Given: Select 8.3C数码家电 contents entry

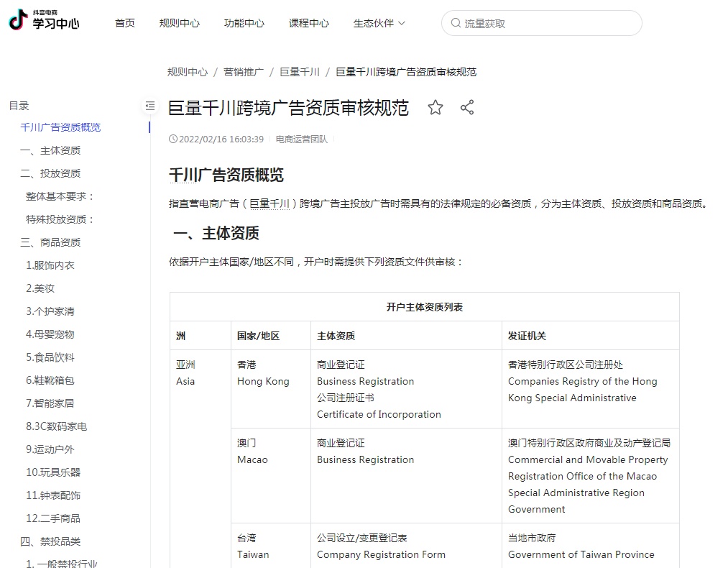Looking at the screenshot, I should tap(56, 426).
